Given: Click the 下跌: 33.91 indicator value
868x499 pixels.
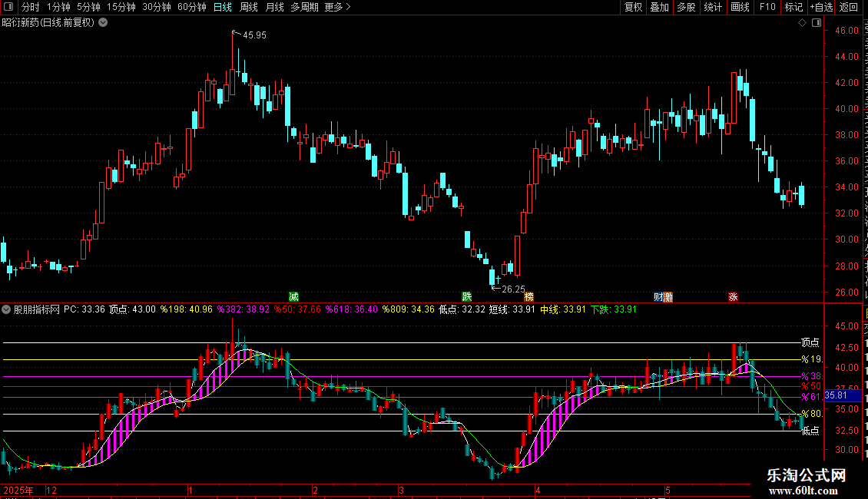Looking at the screenshot, I should click(x=614, y=309).
